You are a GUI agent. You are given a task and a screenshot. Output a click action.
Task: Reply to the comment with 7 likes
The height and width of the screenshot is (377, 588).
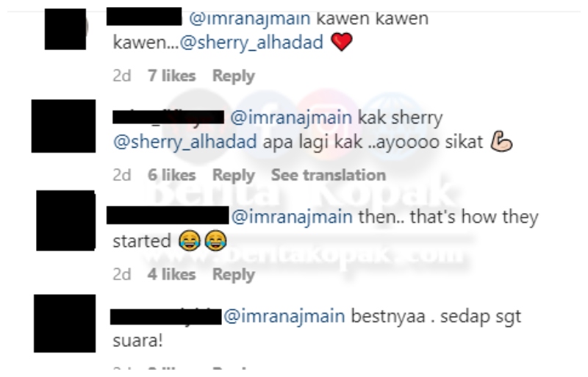click(234, 76)
